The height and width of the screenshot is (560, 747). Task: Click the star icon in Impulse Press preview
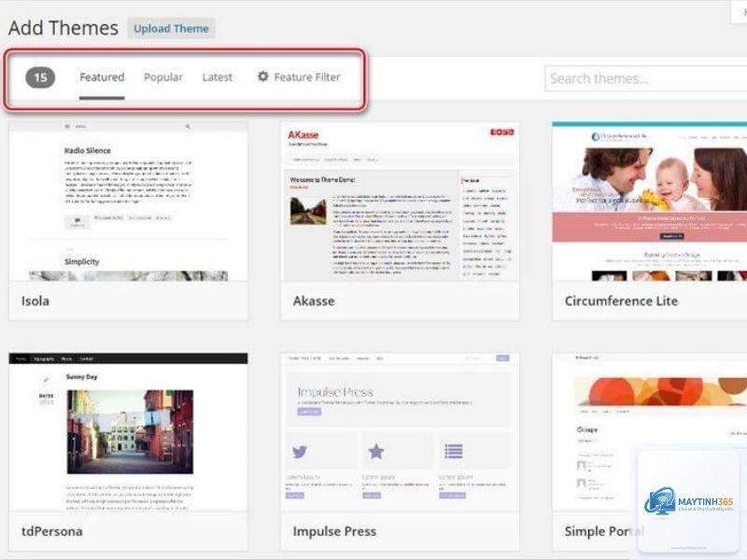[376, 451]
